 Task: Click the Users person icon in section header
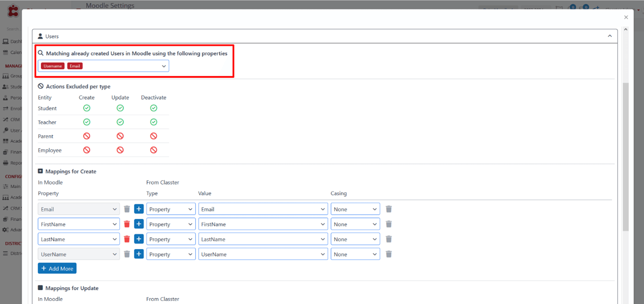pyautogui.click(x=40, y=36)
